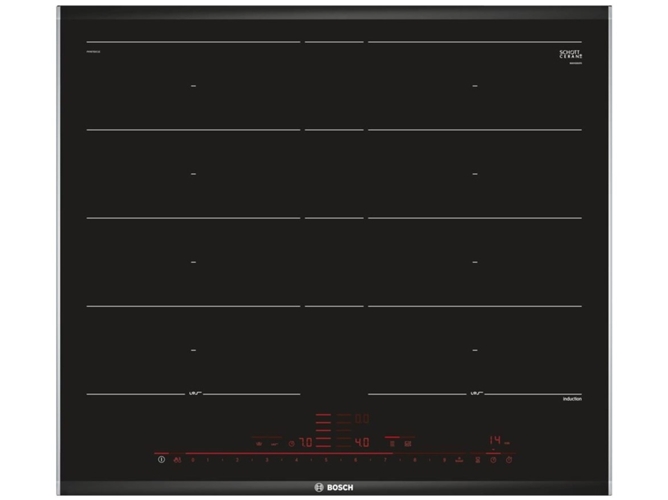668x500 pixels.
Task: Set power level 4 on the slider
Action: click(x=297, y=460)
